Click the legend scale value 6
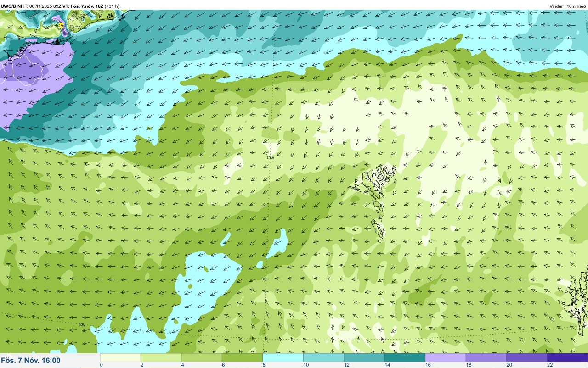This screenshot has width=588, height=368. [x=223, y=365]
